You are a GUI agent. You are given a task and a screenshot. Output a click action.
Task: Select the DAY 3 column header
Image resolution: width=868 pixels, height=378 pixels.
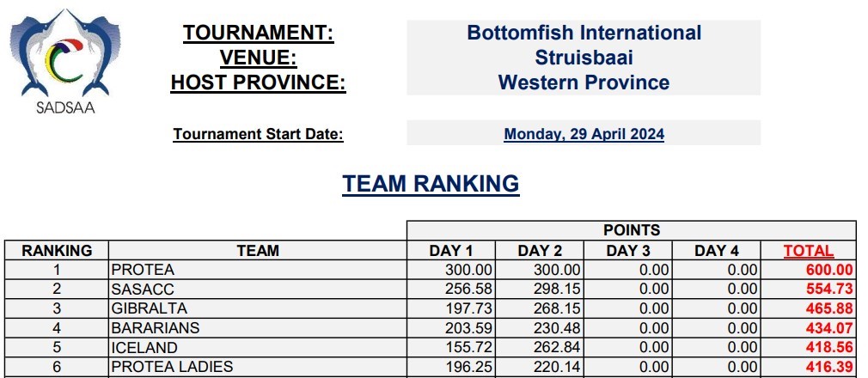(628, 251)
